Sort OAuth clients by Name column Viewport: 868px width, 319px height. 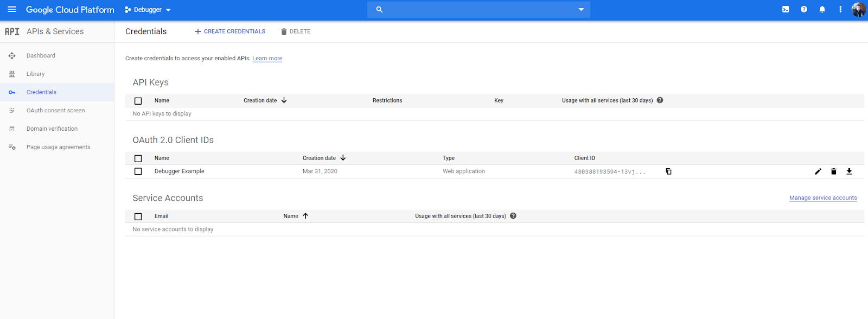pyautogui.click(x=162, y=158)
